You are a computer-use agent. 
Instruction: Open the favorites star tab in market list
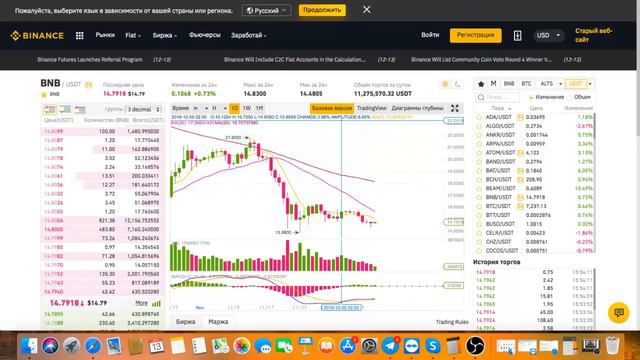point(481,84)
